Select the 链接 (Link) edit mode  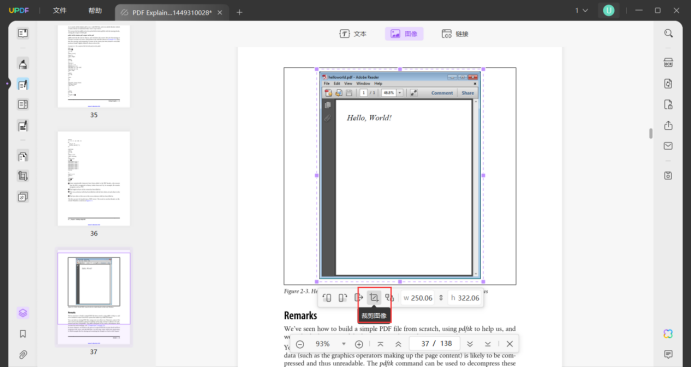[455, 34]
